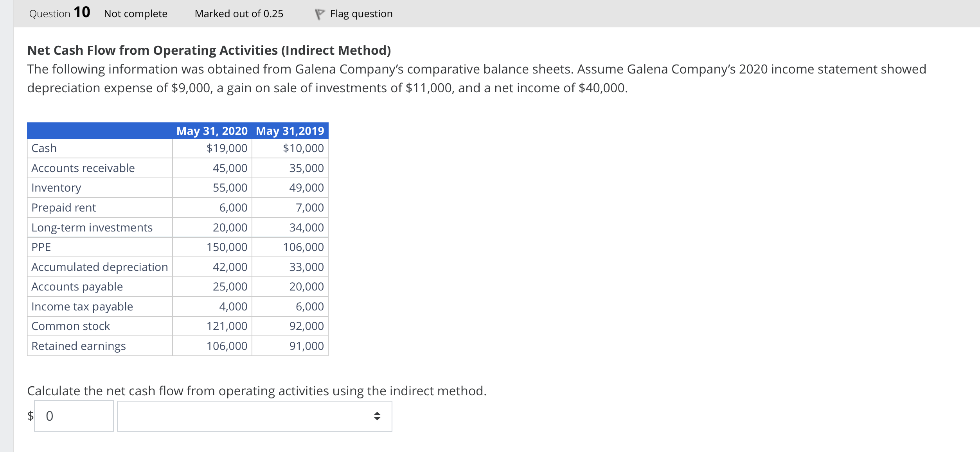Select the value 0 in the answer box
The width and height of the screenshot is (980, 452).
(50, 416)
